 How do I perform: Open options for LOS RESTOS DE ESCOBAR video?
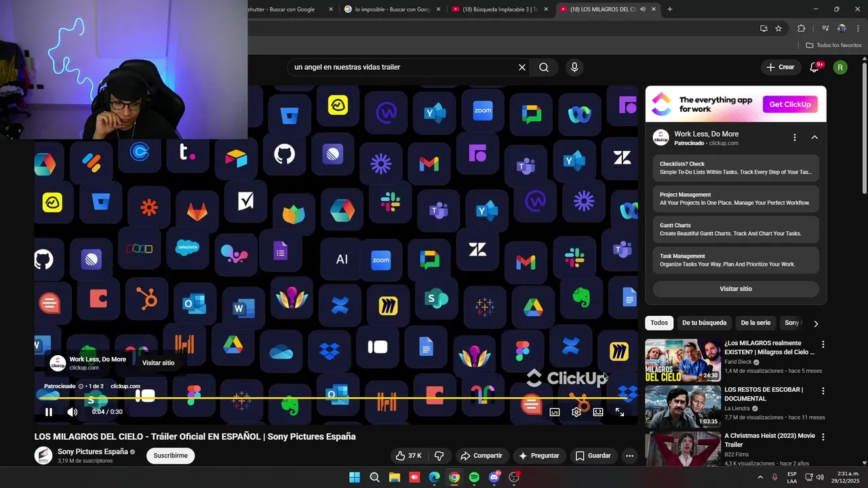(823, 391)
